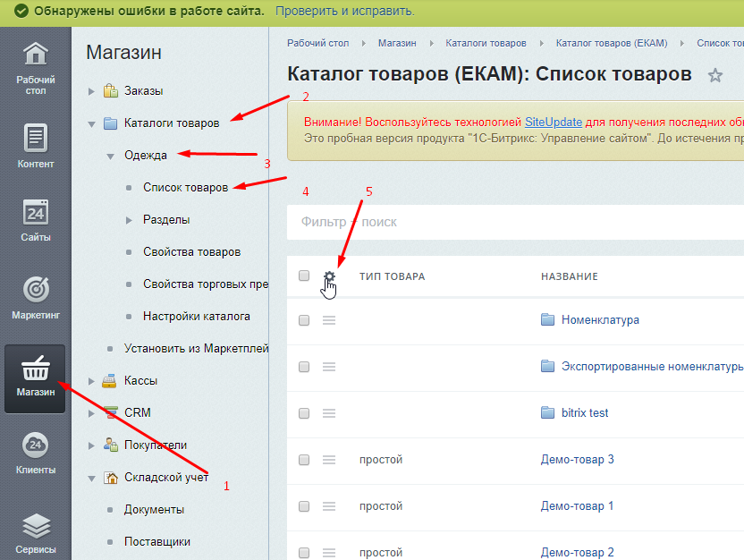Click the Складской учет warehouse icon
This screenshot has width=744, height=560.
[x=111, y=478]
